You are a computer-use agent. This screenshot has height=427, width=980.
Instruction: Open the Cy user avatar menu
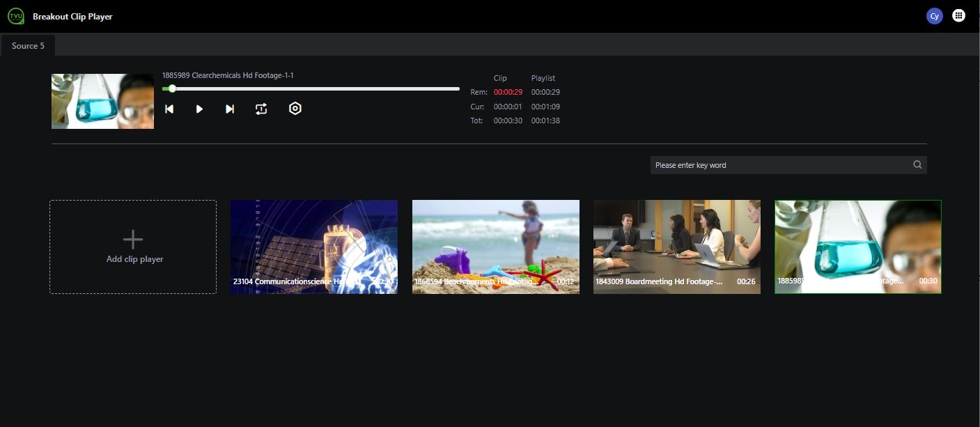pyautogui.click(x=934, y=15)
